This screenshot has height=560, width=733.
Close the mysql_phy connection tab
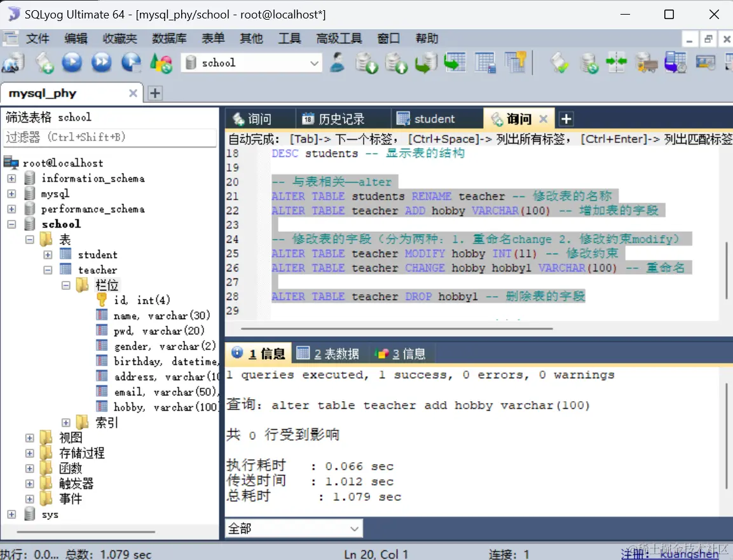pos(134,93)
